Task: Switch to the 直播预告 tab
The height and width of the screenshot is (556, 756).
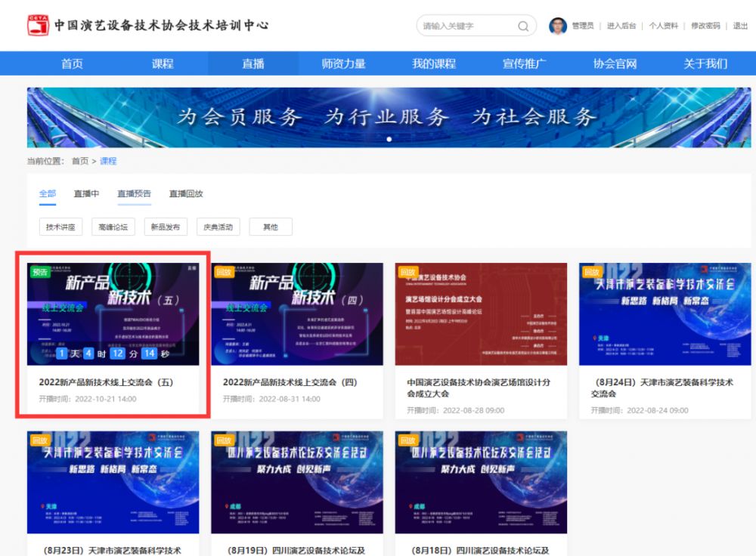Action: 134,193
